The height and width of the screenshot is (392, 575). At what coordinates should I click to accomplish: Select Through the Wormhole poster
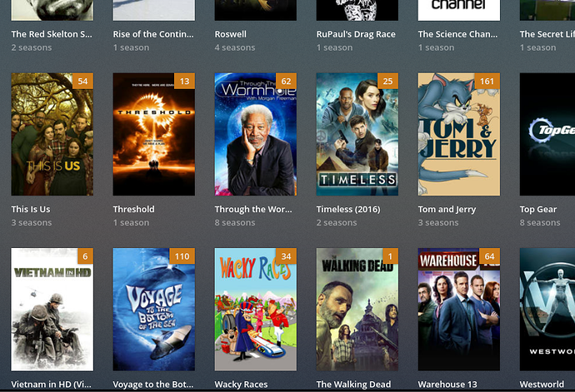coord(256,134)
